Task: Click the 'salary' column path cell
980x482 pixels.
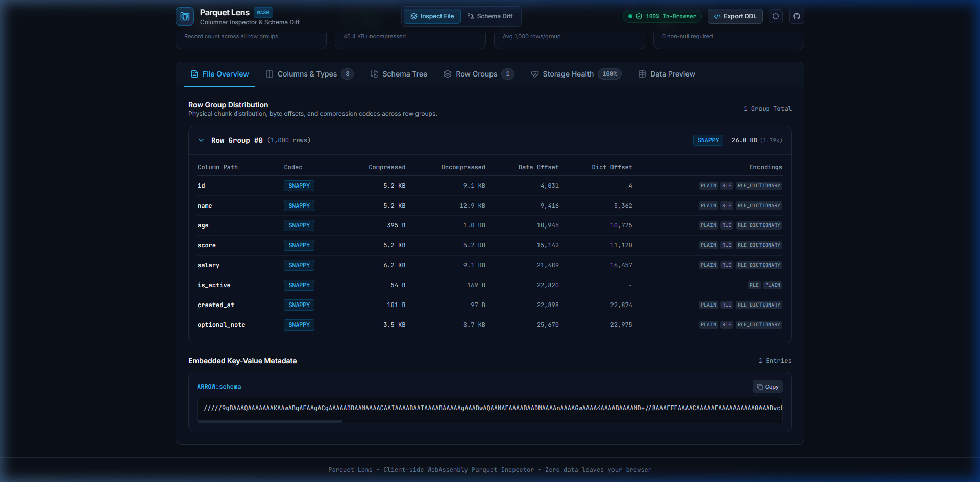Action: point(208,265)
